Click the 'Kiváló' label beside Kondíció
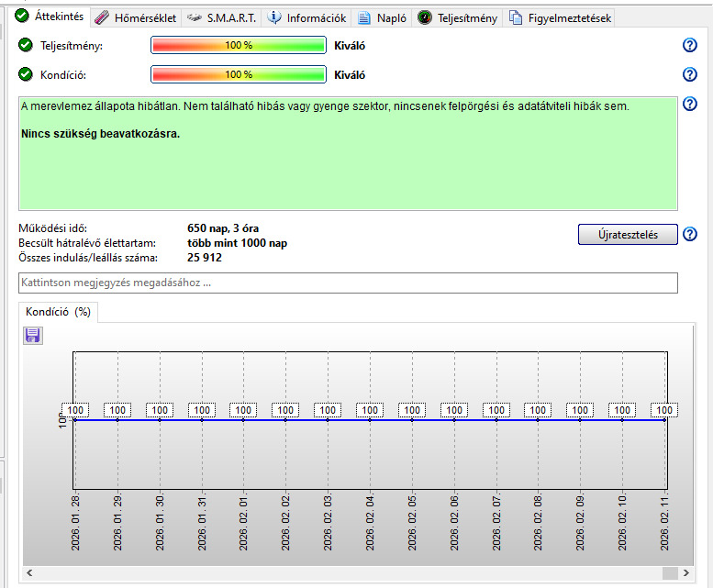Viewport: 713px width, 588px height. tap(350, 75)
